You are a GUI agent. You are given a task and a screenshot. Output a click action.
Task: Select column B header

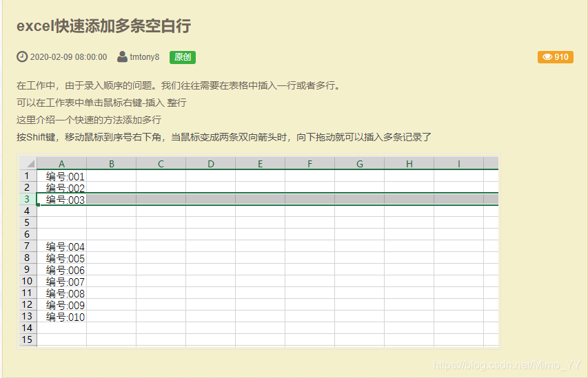point(112,163)
